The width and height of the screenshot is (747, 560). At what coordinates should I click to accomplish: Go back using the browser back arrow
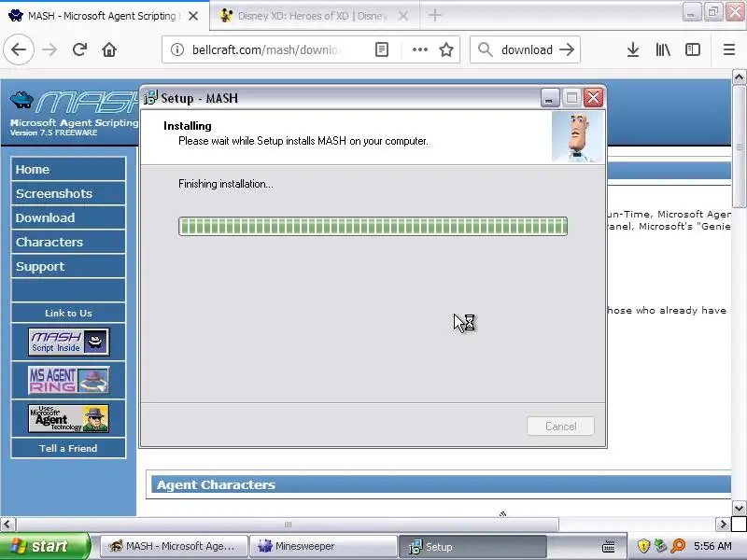[19, 49]
